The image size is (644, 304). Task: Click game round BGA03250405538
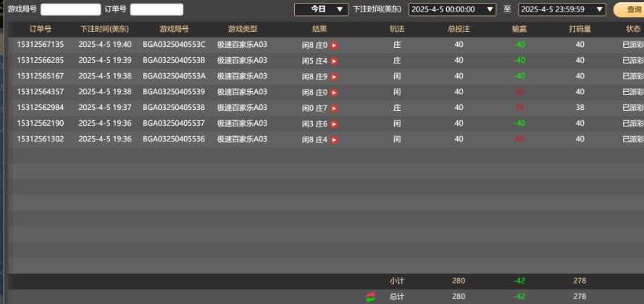[174, 108]
